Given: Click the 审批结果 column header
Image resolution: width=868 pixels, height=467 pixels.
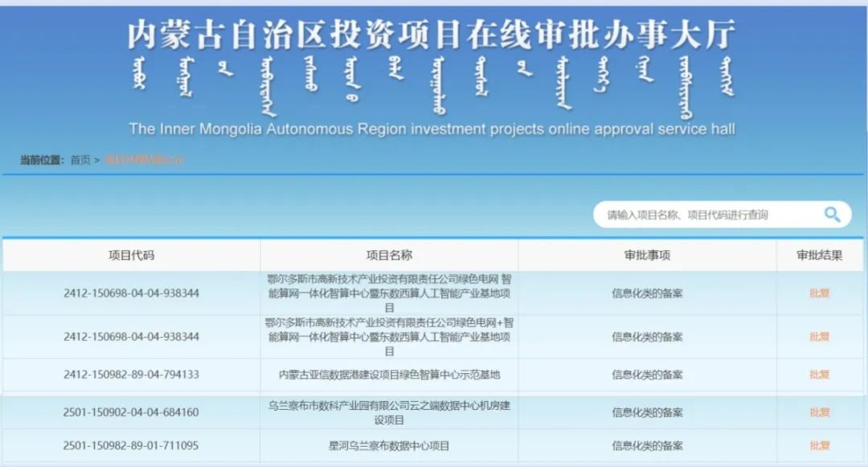Looking at the screenshot, I should pos(819,255).
